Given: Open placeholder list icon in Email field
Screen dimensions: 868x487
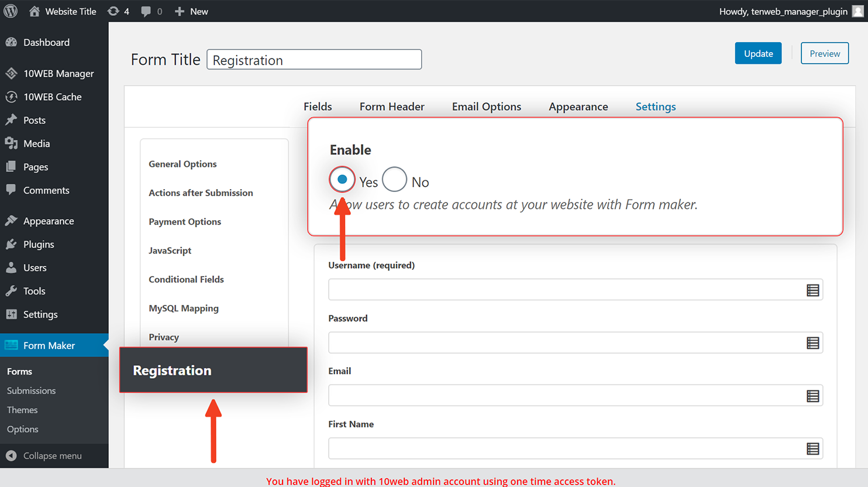Looking at the screenshot, I should point(812,396).
